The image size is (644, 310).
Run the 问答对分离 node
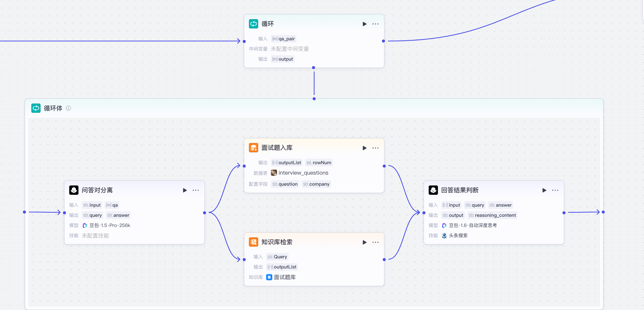click(x=185, y=190)
